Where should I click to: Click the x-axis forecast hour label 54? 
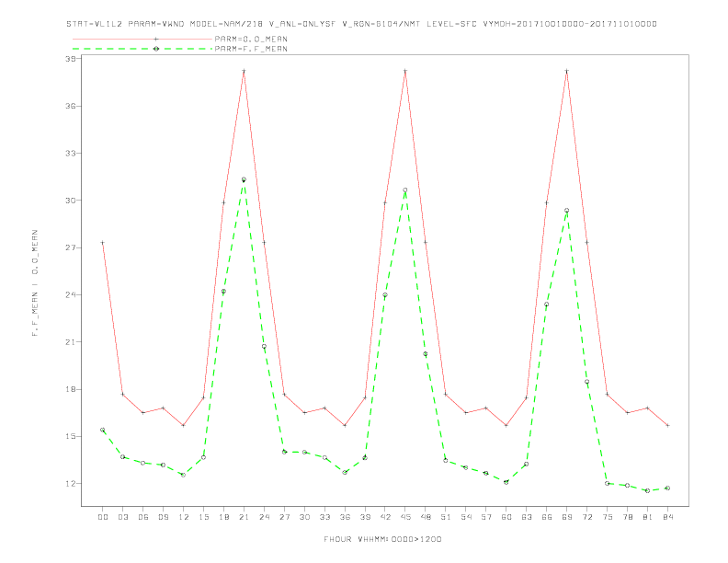point(466,517)
